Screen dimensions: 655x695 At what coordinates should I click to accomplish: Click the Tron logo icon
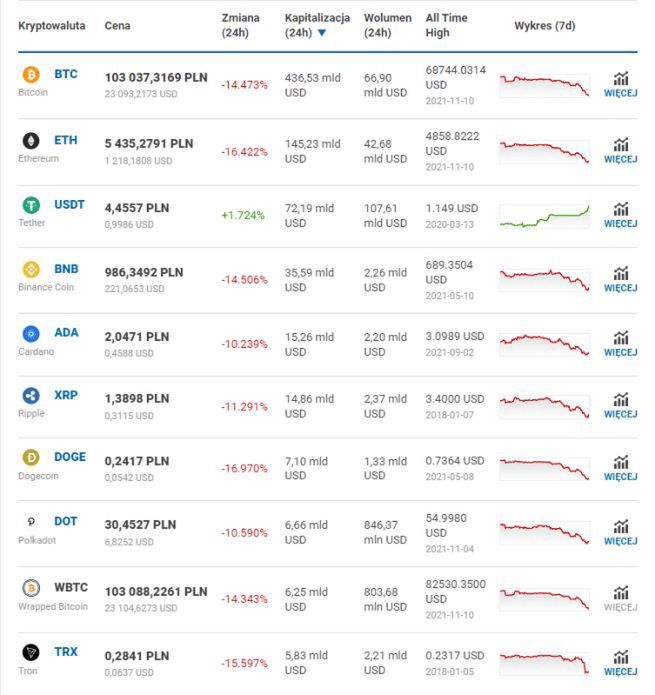coord(30,652)
